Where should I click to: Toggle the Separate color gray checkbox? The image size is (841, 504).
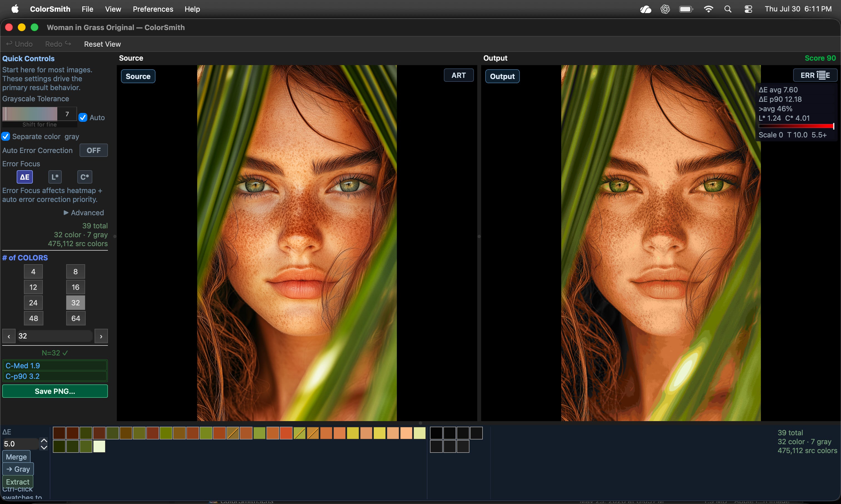[x=6, y=137]
